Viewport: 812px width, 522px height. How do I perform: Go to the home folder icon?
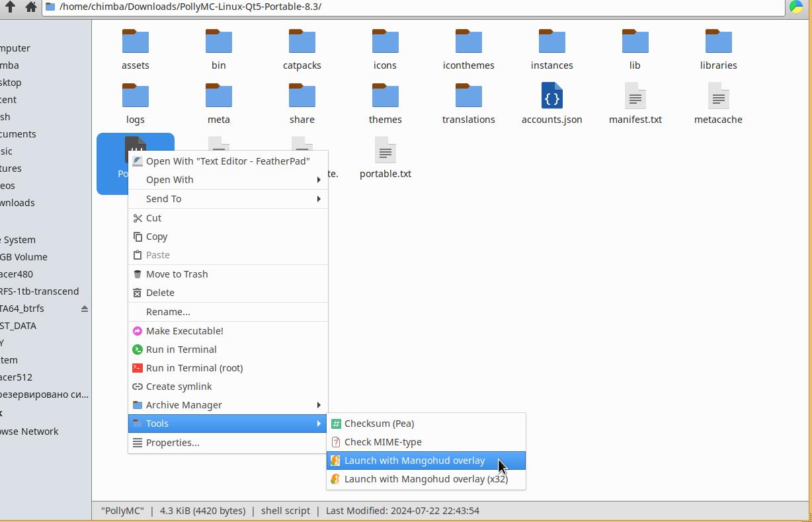point(30,7)
